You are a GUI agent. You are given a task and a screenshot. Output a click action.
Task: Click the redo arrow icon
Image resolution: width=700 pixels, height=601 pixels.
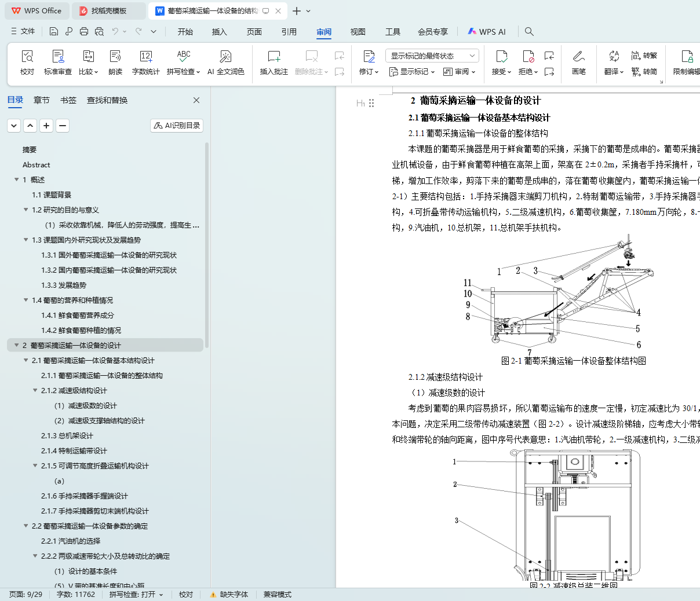click(x=138, y=31)
